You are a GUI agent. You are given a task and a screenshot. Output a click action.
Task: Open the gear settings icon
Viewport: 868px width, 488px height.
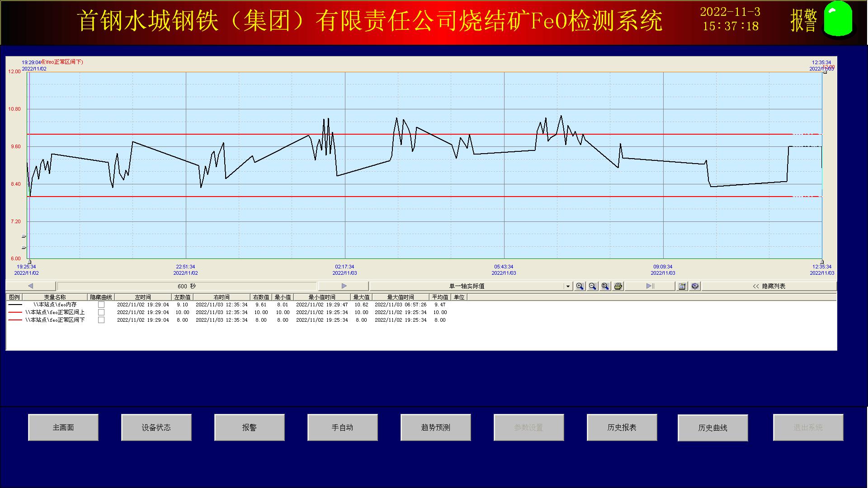pyautogui.click(x=695, y=286)
